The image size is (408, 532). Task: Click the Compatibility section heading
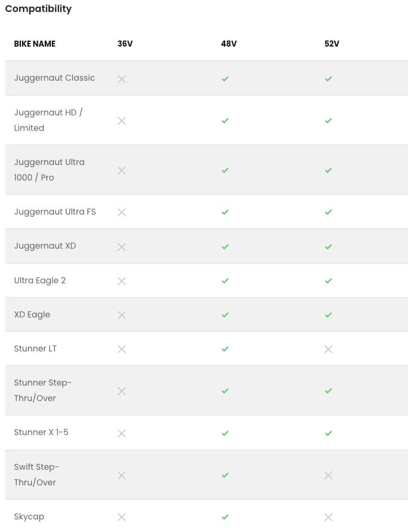click(38, 9)
